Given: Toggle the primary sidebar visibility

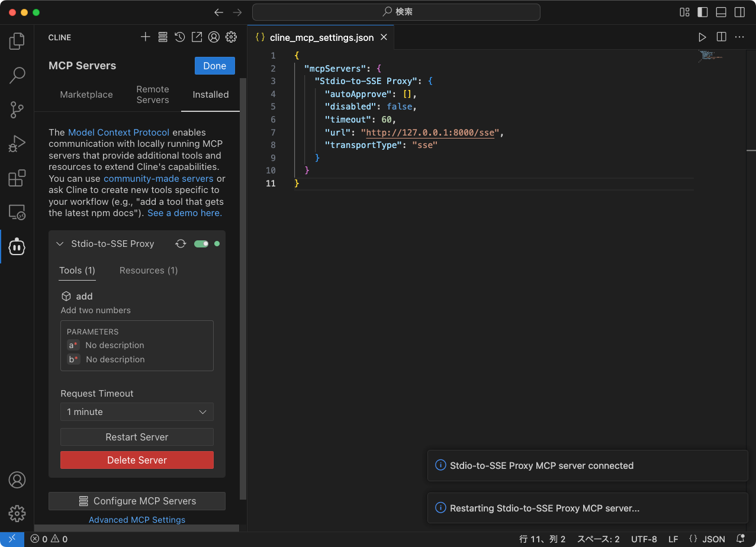Looking at the screenshot, I should point(702,12).
